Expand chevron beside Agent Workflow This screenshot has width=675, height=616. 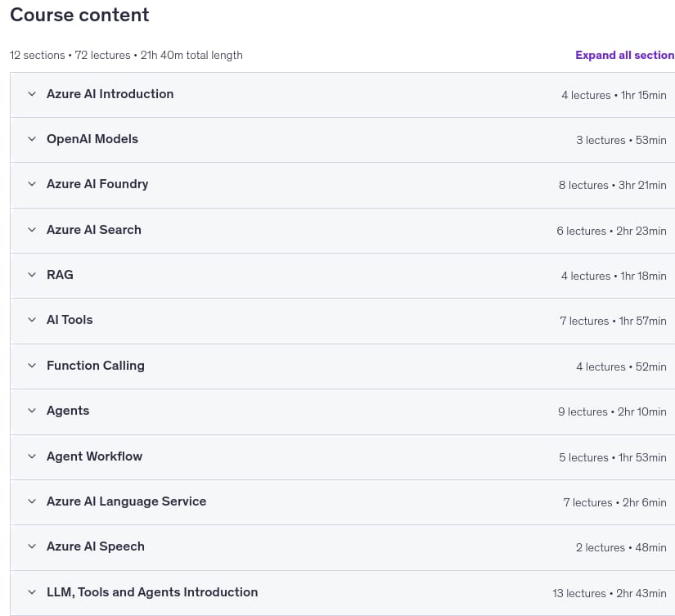click(32, 456)
